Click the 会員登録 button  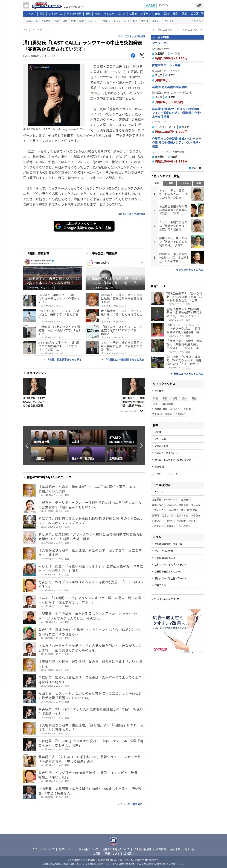point(150,5)
